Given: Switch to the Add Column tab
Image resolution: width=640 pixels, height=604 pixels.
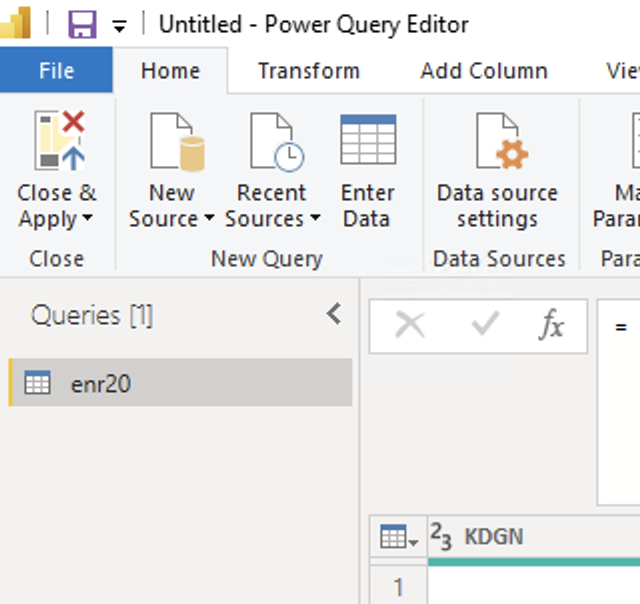Looking at the screenshot, I should tap(484, 71).
